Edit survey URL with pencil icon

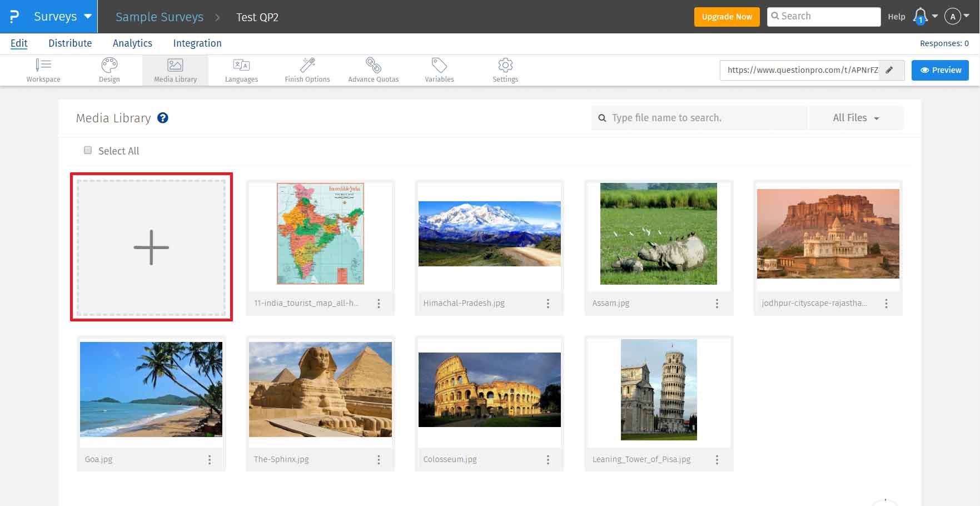tap(889, 70)
